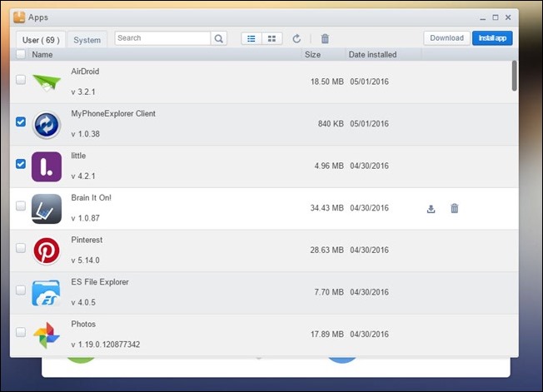Image resolution: width=543 pixels, height=392 pixels.
Task: Click the Download button
Action: 446,38
